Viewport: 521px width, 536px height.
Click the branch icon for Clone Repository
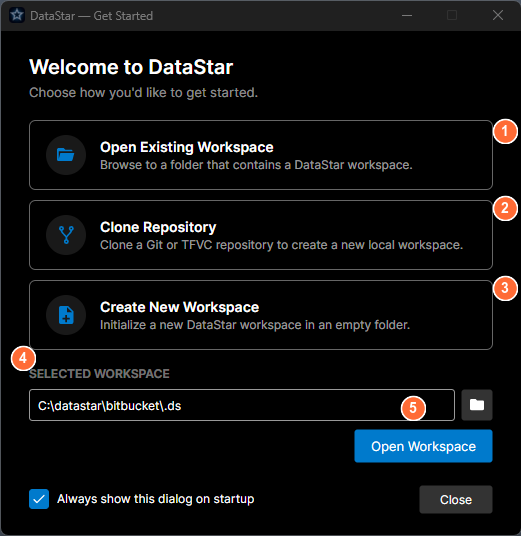(x=66, y=235)
